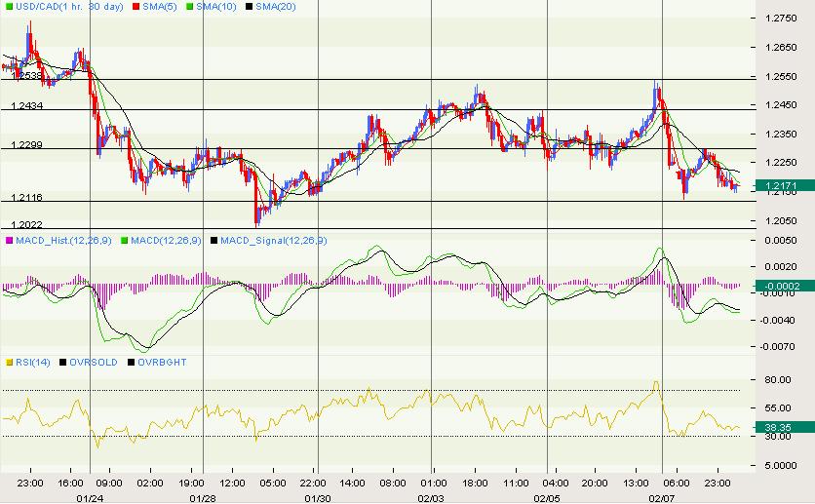Click the 13:00 time axis label
The width and height of the screenshot is (815, 504).
(636, 484)
